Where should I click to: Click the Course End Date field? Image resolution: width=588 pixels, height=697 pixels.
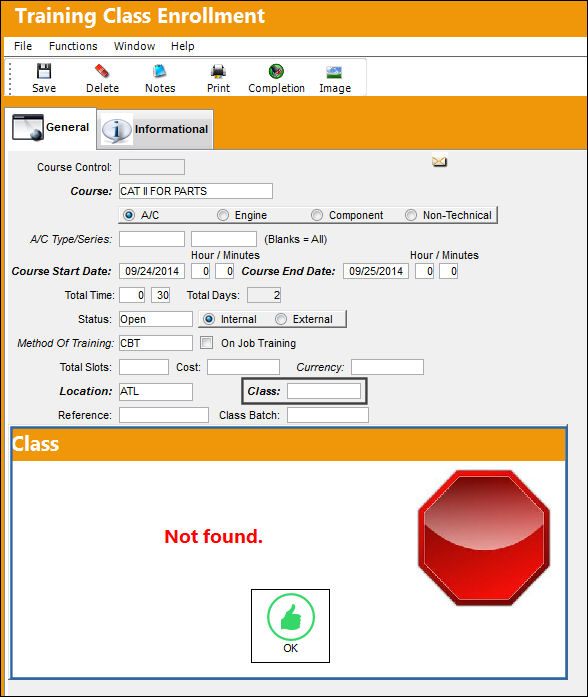[x=376, y=271]
